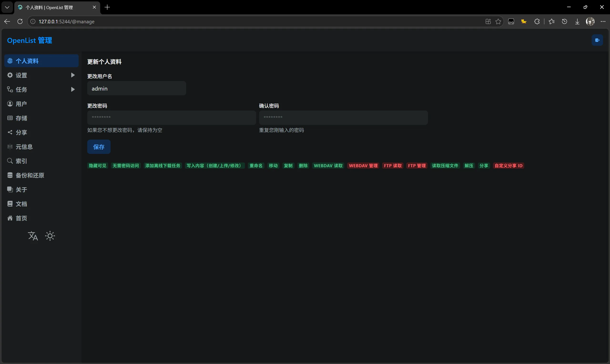Screen dimensions: 610x364
Task: Click the 重命名 permission badge
Action: click(x=256, y=166)
